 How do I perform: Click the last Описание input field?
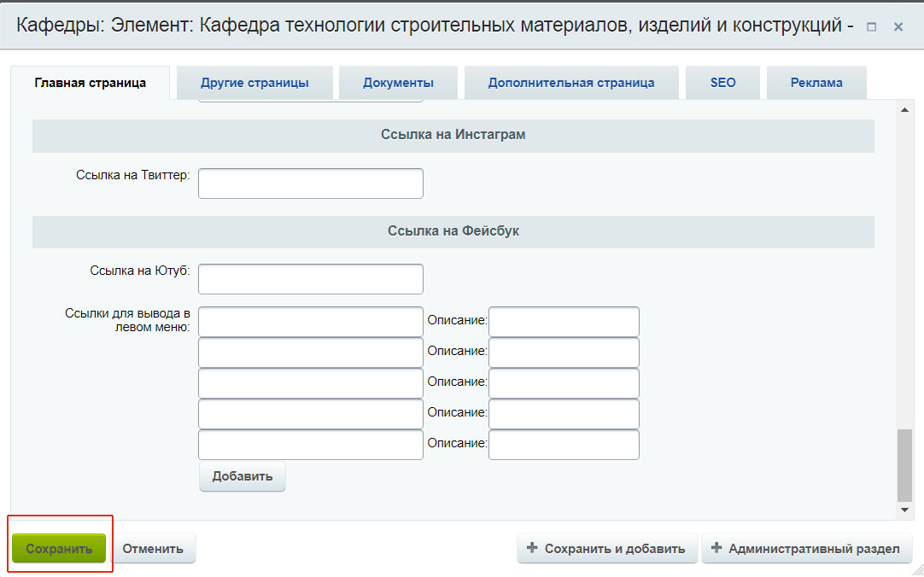coord(564,444)
